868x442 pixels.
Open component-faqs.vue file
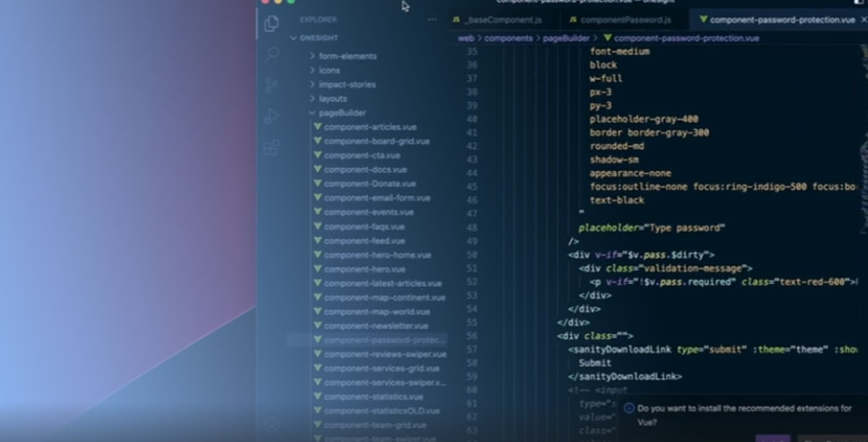(x=364, y=227)
